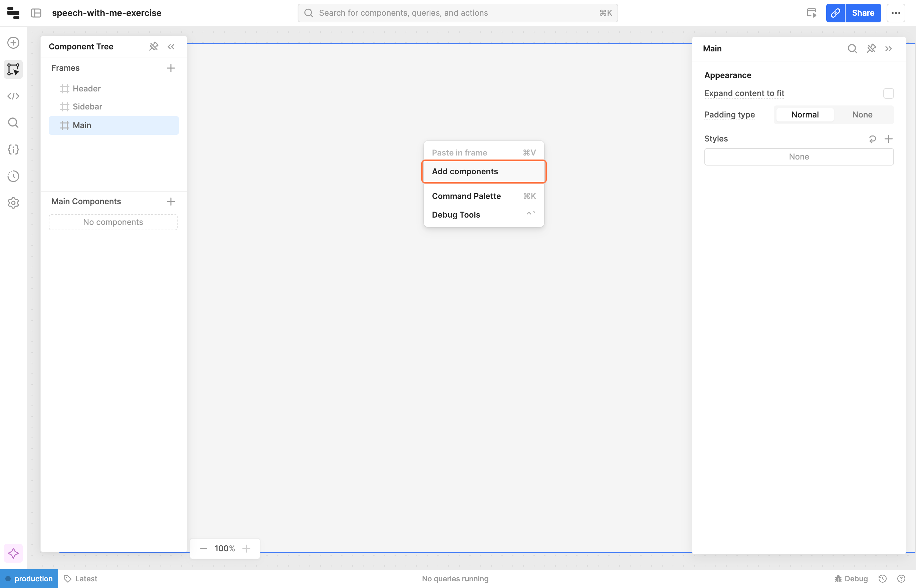Zoom in canvas with plus control
Viewport: 916px width, 588px height.
click(x=246, y=549)
